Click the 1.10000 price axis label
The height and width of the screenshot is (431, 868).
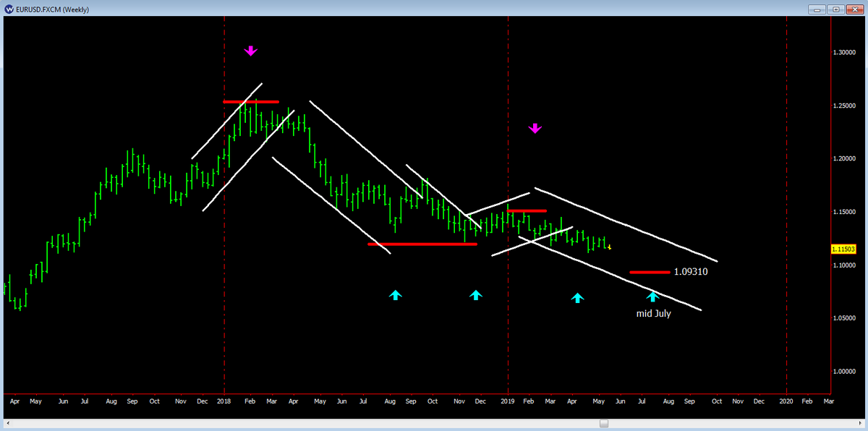[x=845, y=265]
